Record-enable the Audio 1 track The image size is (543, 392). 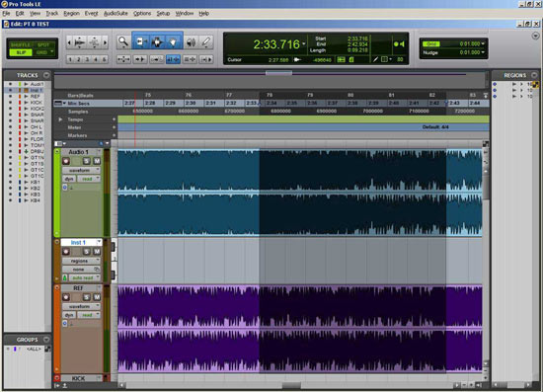click(66, 161)
